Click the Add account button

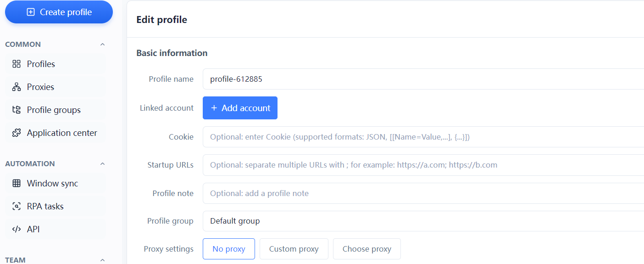pos(240,108)
